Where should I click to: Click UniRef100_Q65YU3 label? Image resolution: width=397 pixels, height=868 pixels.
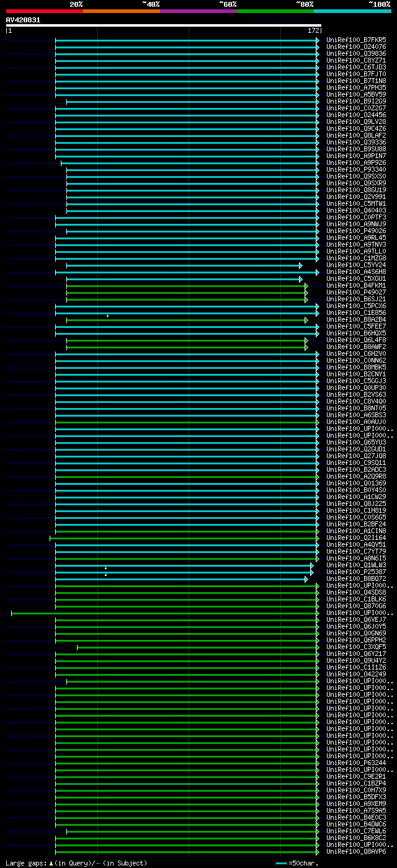[356, 442]
